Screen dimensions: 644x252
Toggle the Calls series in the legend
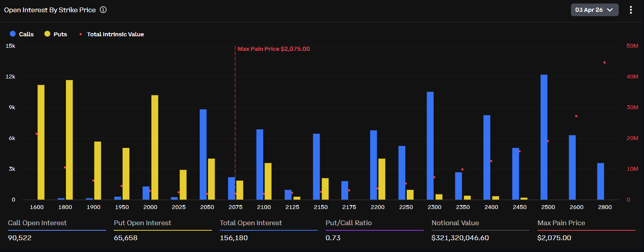click(26, 34)
